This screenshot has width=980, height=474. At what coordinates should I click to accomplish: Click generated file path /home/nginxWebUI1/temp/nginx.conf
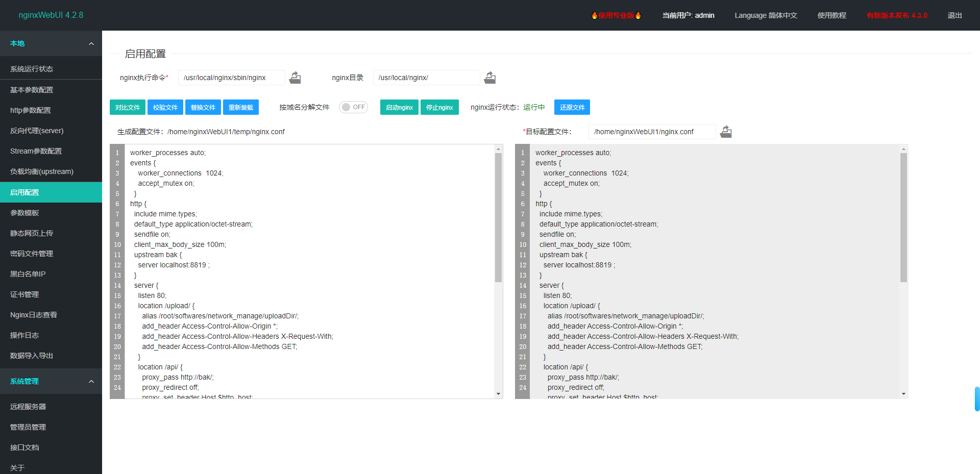226,132
